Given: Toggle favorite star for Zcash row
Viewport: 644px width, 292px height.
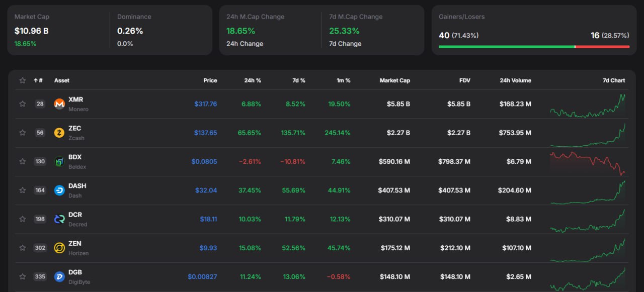Looking at the screenshot, I should [22, 133].
